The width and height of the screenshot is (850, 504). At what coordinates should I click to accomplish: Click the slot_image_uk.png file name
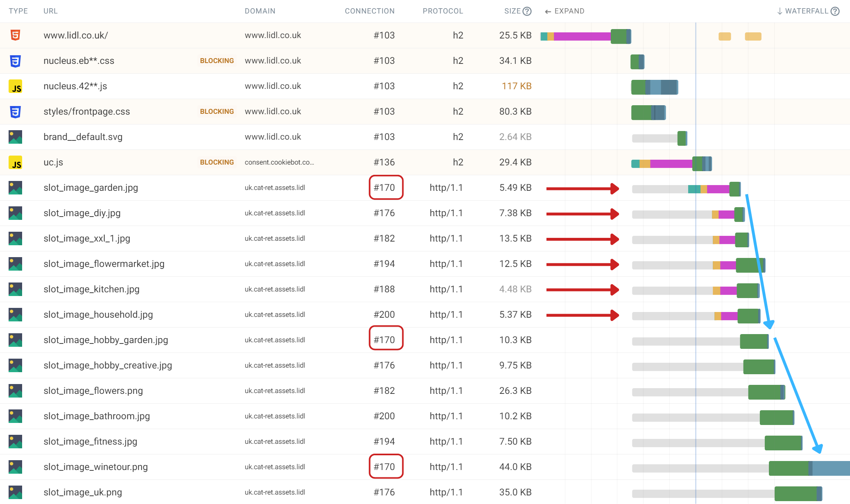coord(83,492)
